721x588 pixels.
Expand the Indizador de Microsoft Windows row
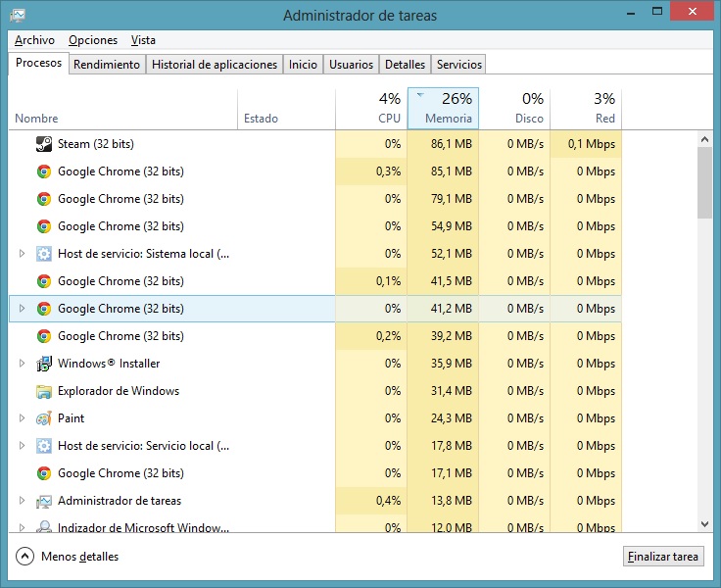pyautogui.click(x=22, y=527)
